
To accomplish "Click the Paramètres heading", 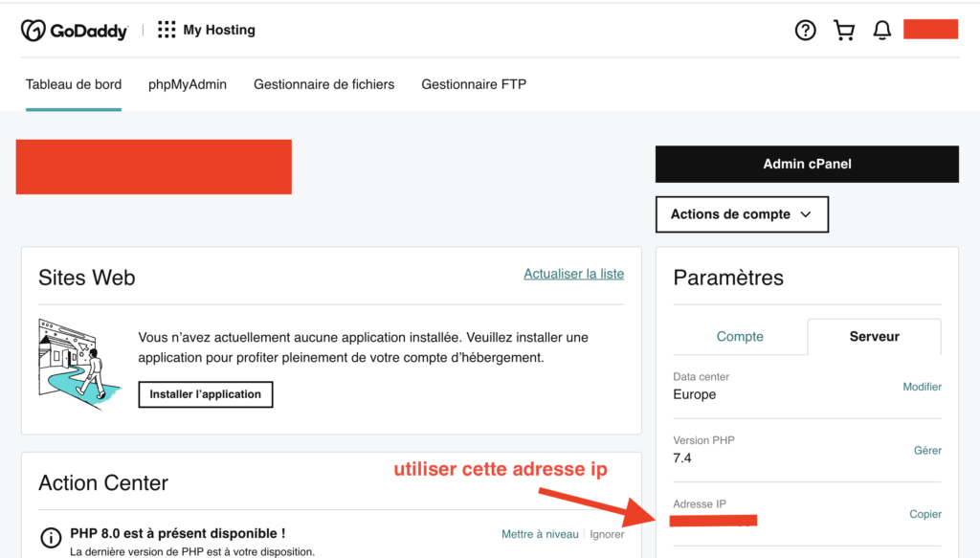I will point(728,278).
